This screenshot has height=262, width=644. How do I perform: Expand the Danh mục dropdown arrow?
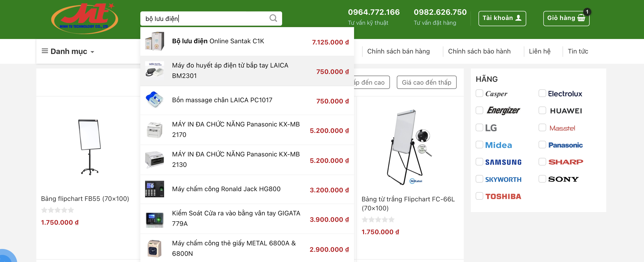(x=93, y=52)
